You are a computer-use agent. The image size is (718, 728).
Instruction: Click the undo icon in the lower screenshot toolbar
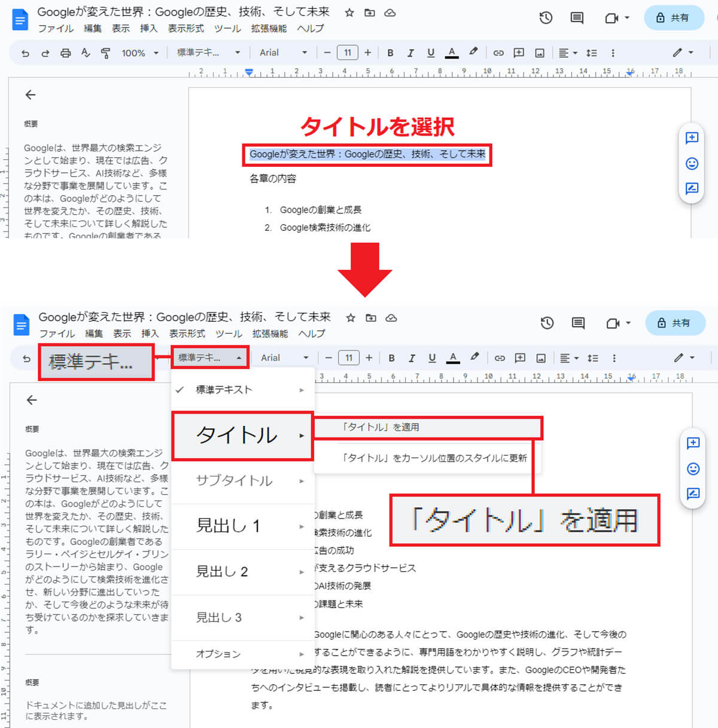coord(26,358)
